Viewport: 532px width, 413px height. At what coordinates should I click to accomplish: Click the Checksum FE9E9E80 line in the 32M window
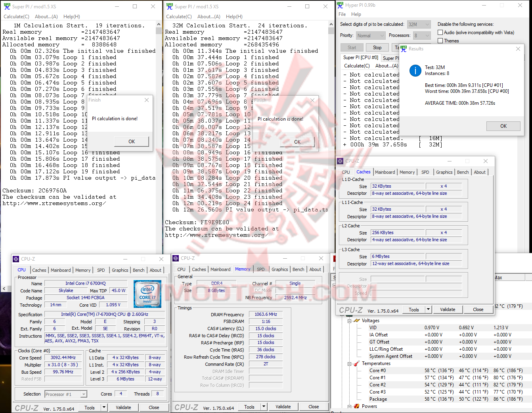(197, 223)
